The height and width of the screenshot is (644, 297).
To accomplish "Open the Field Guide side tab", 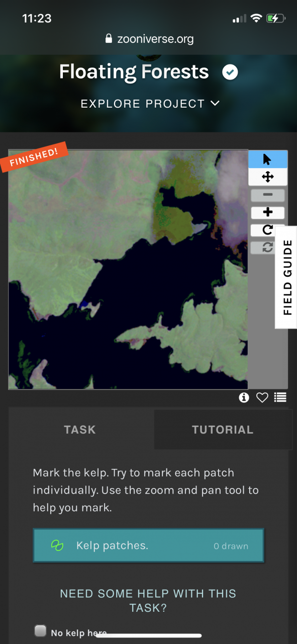I will click(x=287, y=277).
